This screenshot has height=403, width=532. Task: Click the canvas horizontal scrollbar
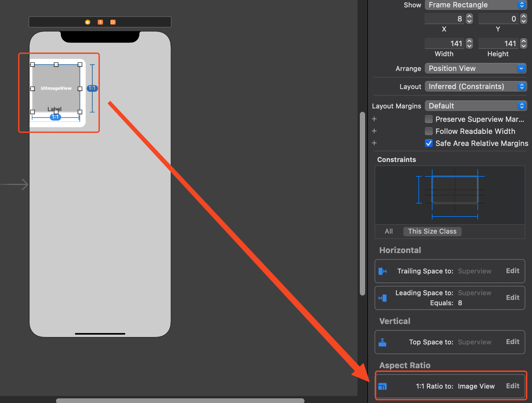pyautogui.click(x=180, y=401)
